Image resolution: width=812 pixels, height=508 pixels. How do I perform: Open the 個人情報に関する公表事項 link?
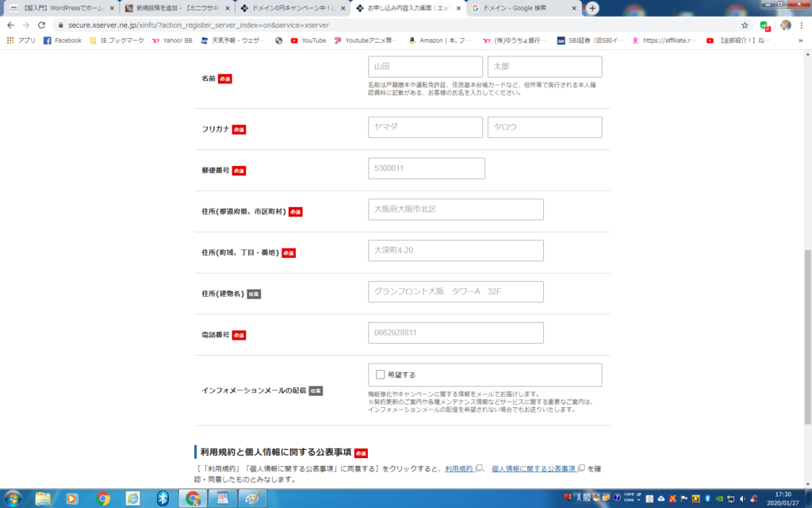533,468
